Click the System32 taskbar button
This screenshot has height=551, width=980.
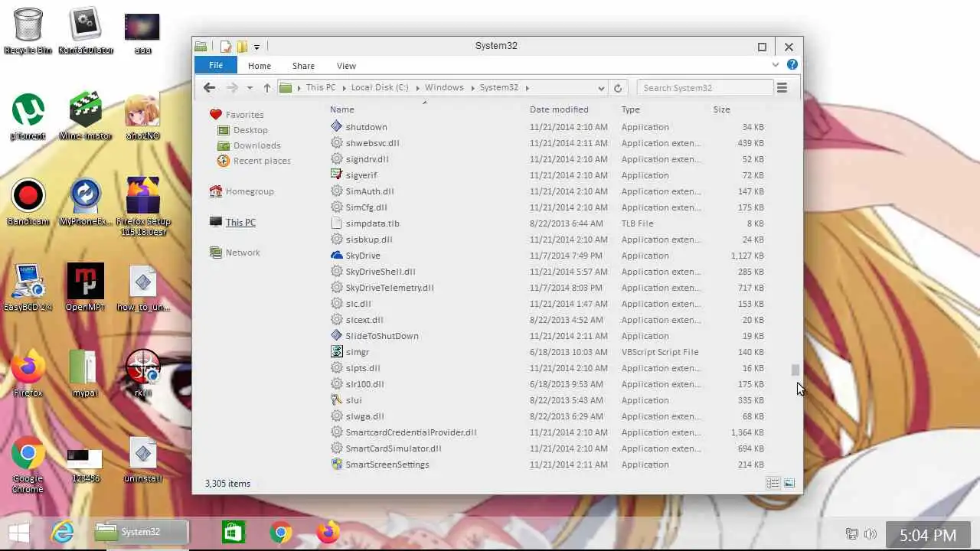pos(140,532)
